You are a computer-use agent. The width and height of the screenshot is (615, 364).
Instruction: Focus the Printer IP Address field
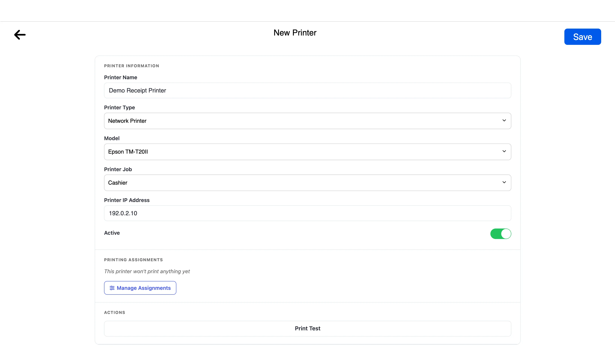307,213
